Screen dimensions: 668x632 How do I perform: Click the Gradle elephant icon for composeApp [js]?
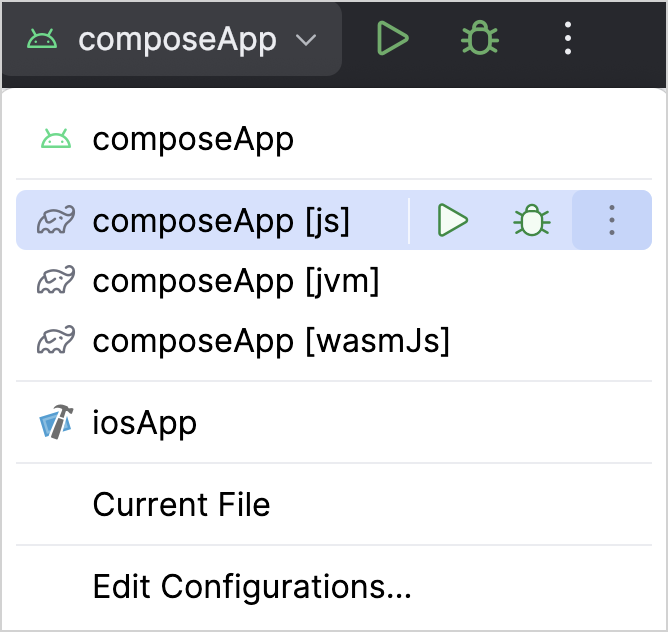56,220
